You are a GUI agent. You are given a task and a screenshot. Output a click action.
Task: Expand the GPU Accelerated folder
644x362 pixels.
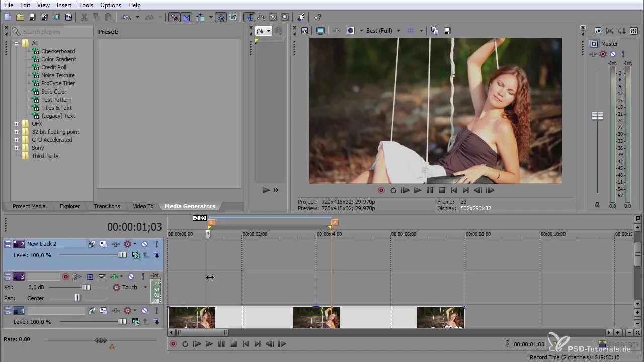pos(16,140)
